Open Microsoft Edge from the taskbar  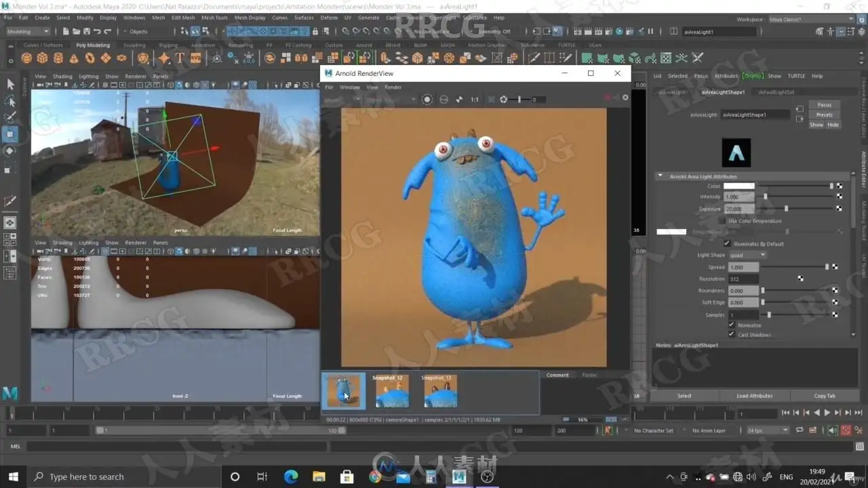(x=291, y=476)
